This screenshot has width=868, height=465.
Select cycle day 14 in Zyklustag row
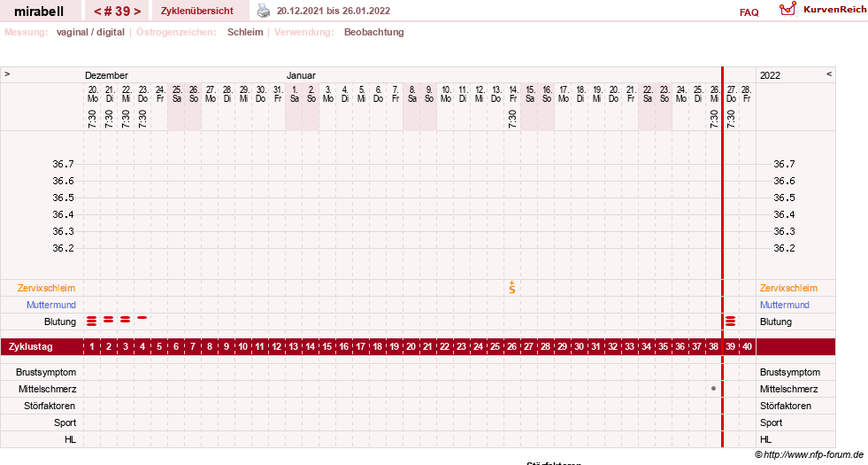tap(310, 346)
